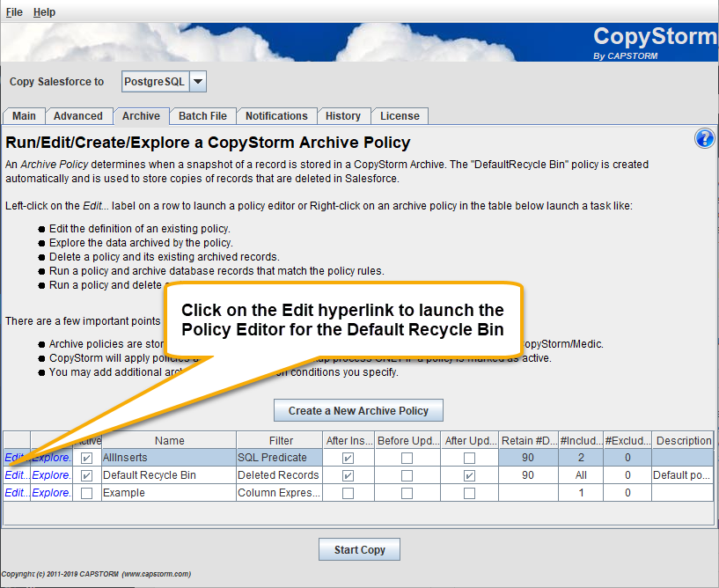Click Explore link for Example policy
719x588 pixels.
[x=52, y=493]
